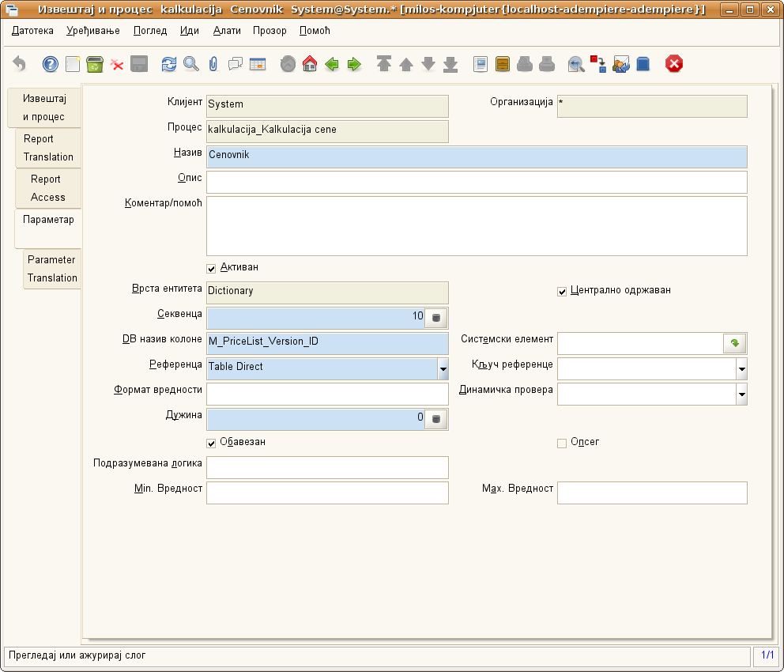Click the Формат вредности field

(x=327, y=394)
